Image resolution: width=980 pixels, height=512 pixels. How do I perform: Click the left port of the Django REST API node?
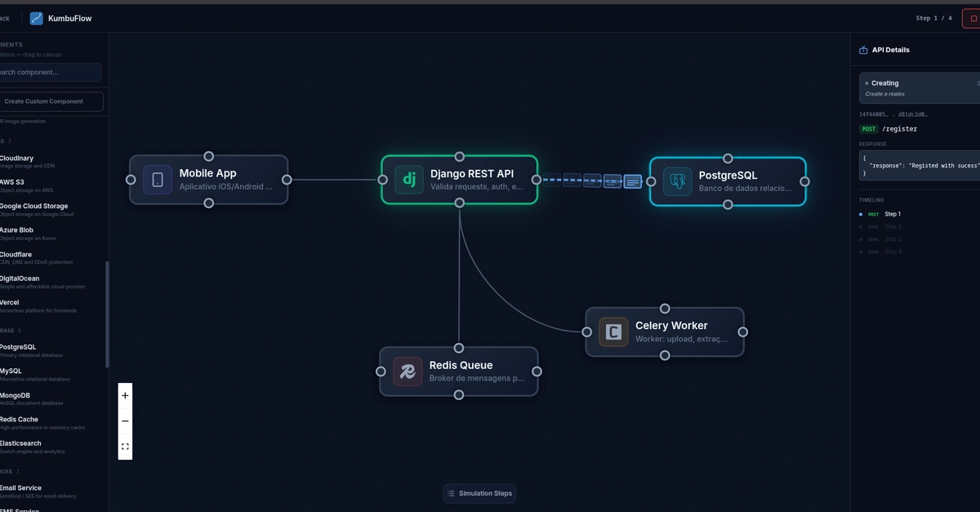[382, 180]
